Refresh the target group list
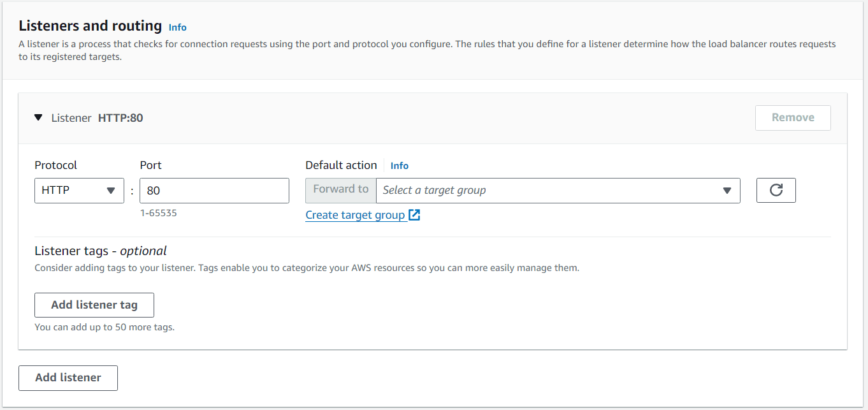868x410 pixels. (776, 190)
